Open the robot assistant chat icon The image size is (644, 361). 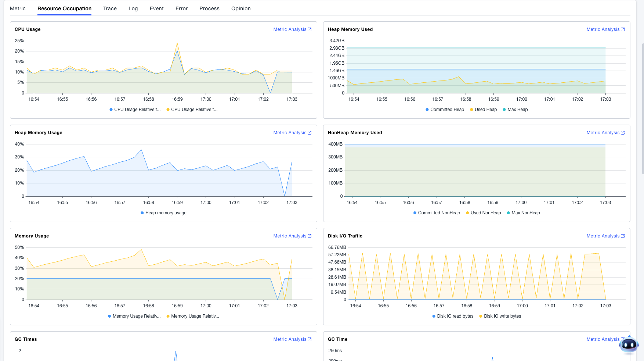629,345
